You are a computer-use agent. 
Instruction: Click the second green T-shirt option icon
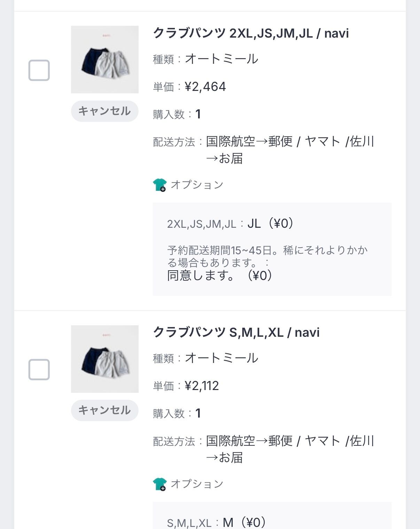pos(160,484)
